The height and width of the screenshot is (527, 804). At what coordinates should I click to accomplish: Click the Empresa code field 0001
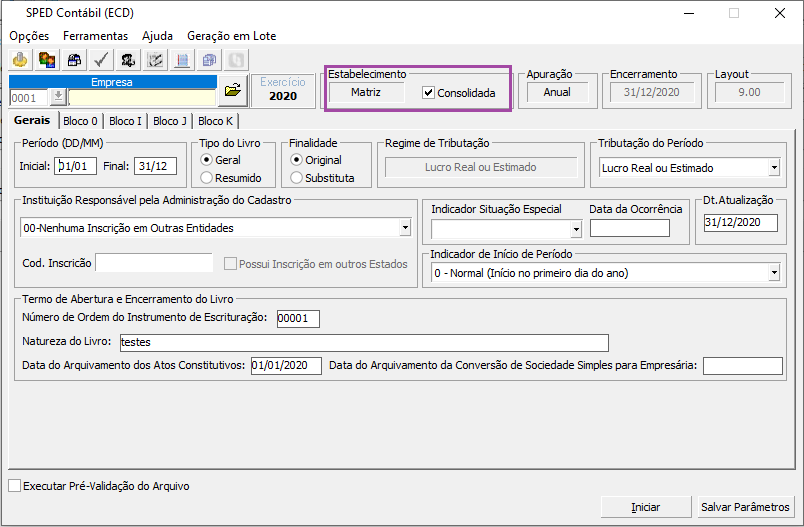[29, 97]
